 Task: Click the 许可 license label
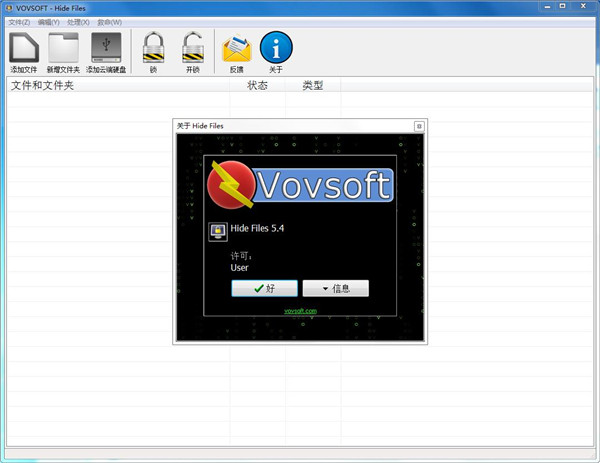point(241,256)
